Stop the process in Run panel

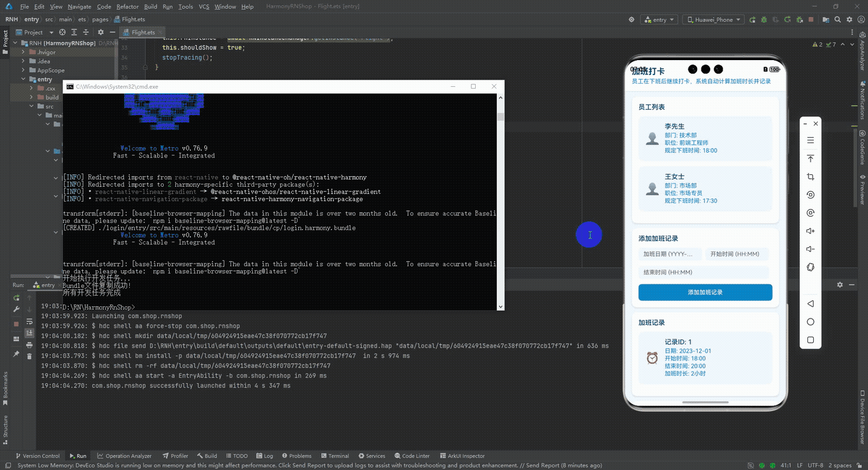[x=16, y=323]
